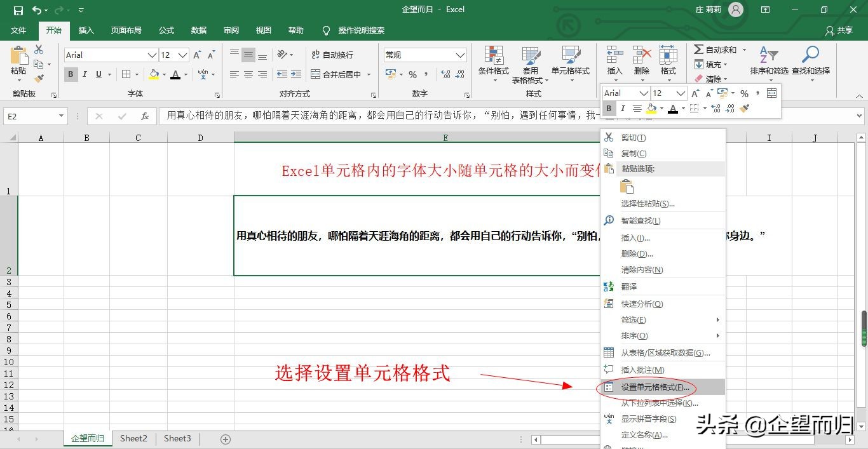The image size is (868, 449).
Task: Choose 设置单元格格式 from the context menu
Action: coord(656,387)
